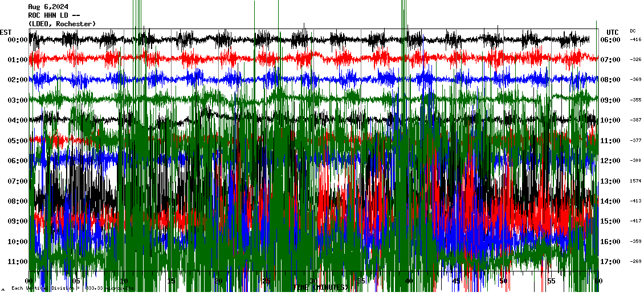Click the -300 DC offset value
Screen dimensions: 644x296
tap(635, 161)
